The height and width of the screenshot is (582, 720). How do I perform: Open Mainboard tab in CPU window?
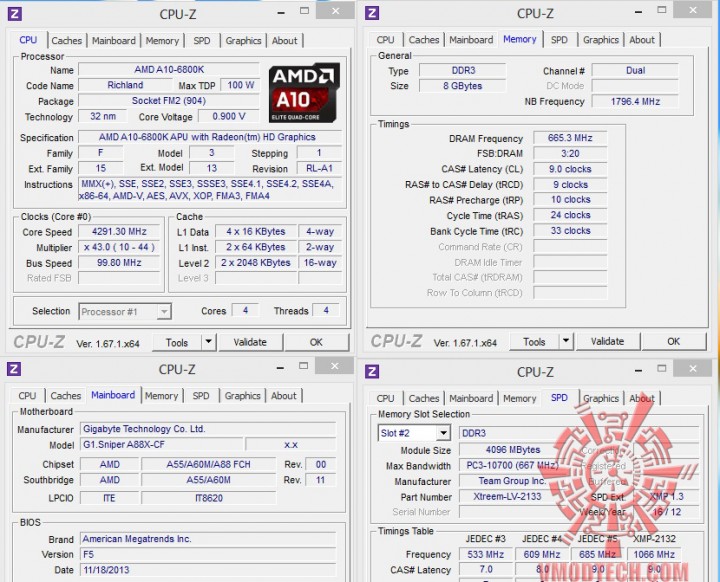pos(113,40)
